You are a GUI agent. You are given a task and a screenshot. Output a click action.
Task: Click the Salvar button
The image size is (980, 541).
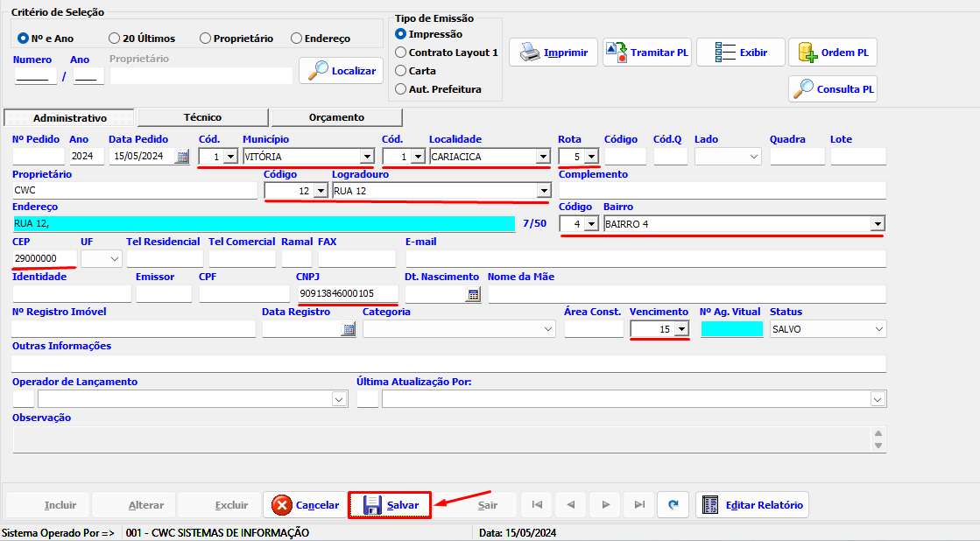click(x=390, y=505)
